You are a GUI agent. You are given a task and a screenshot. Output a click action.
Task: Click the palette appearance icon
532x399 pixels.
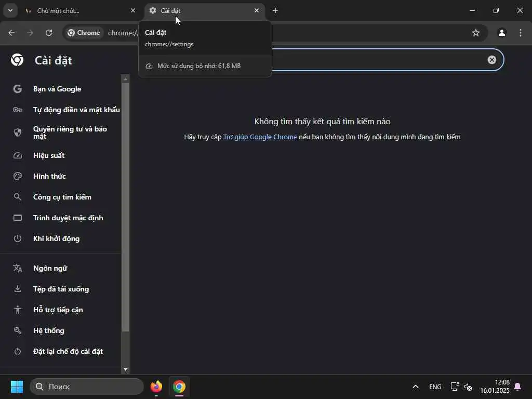(x=17, y=176)
